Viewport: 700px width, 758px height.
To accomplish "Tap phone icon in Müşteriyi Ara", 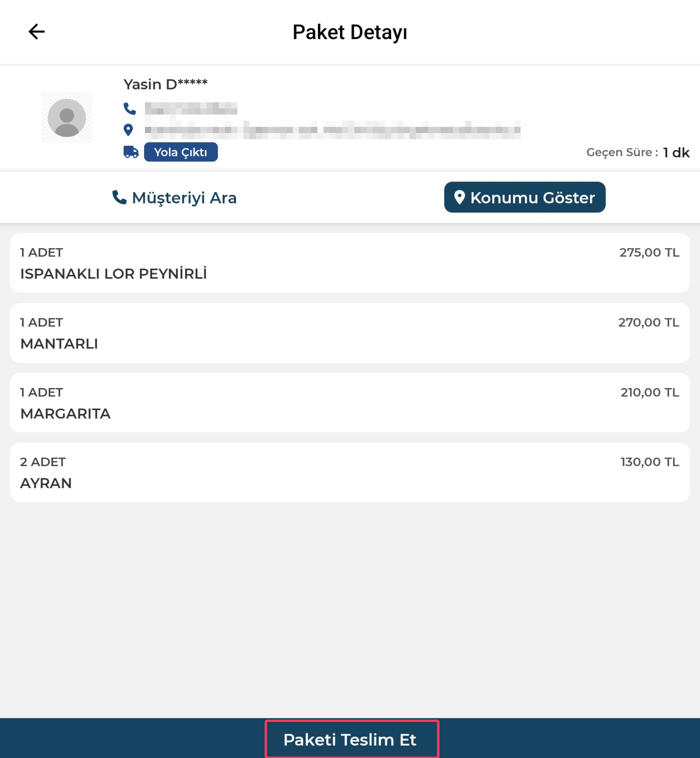I will click(119, 197).
